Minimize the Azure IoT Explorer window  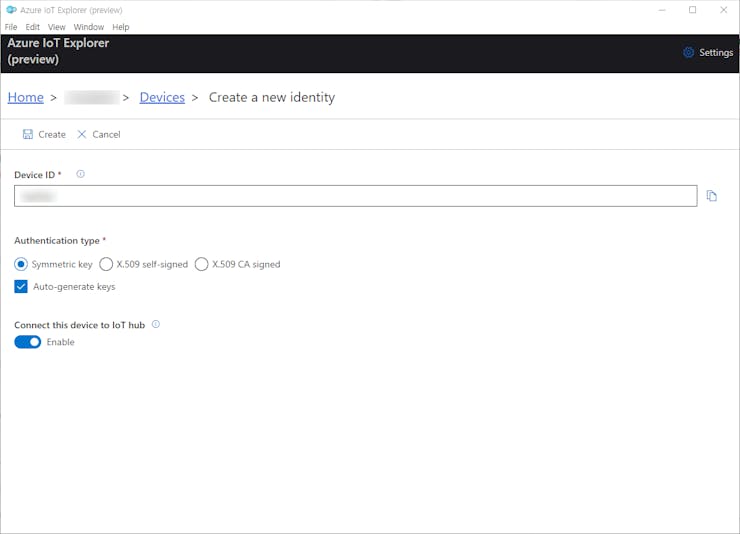coord(662,10)
